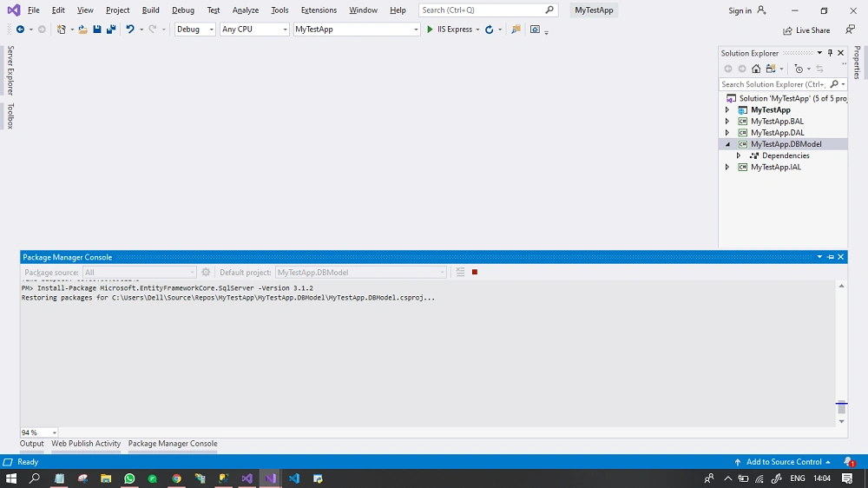Click the Sign in account icon
The image size is (868, 488).
(x=762, y=10)
